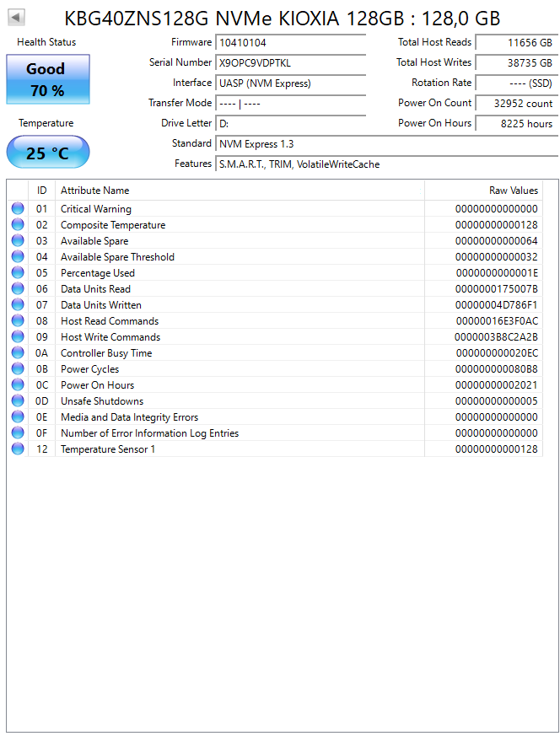Click raw value 0000000000001E
560x736 pixels.
[497, 272]
